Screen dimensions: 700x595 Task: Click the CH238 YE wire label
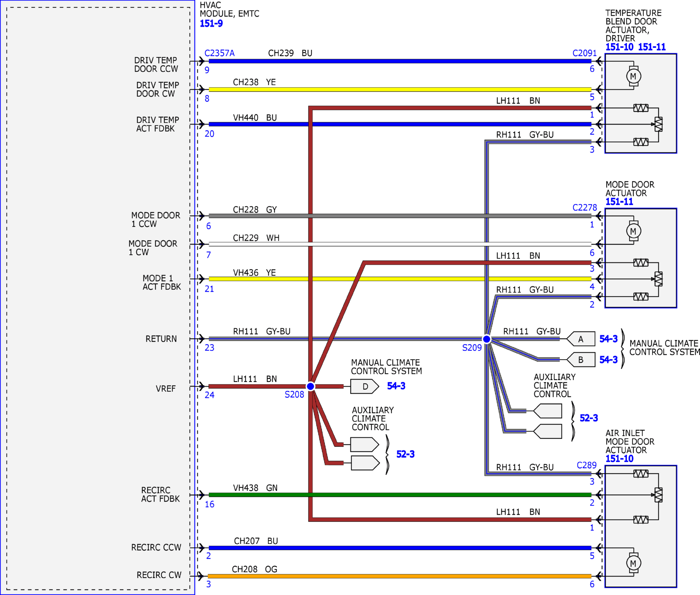(x=254, y=82)
